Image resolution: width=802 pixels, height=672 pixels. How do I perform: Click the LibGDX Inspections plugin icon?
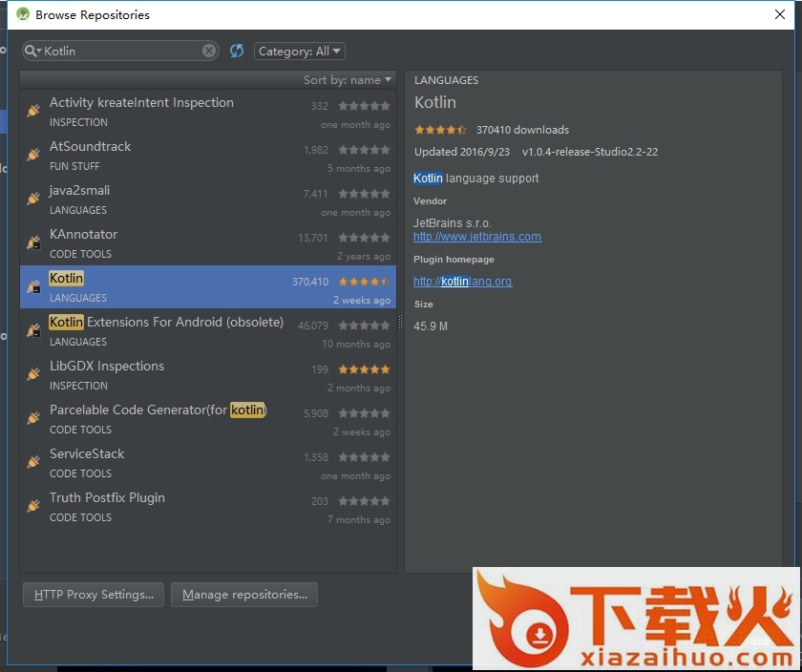pos(33,374)
